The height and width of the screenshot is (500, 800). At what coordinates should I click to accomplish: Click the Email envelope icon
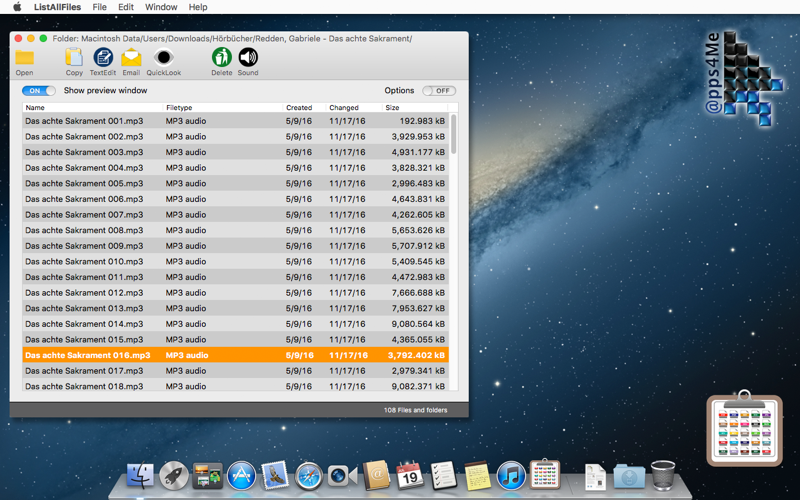(x=131, y=57)
